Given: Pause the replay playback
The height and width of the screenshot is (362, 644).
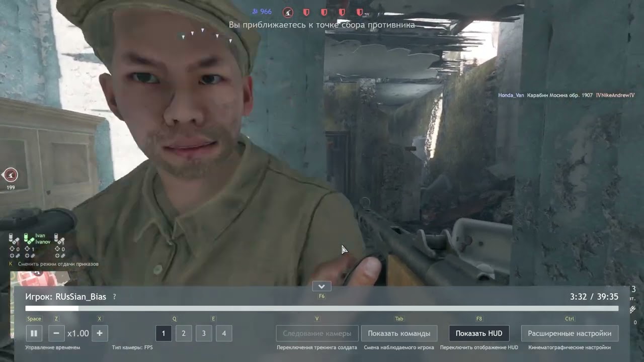Looking at the screenshot, I should pyautogui.click(x=34, y=333).
